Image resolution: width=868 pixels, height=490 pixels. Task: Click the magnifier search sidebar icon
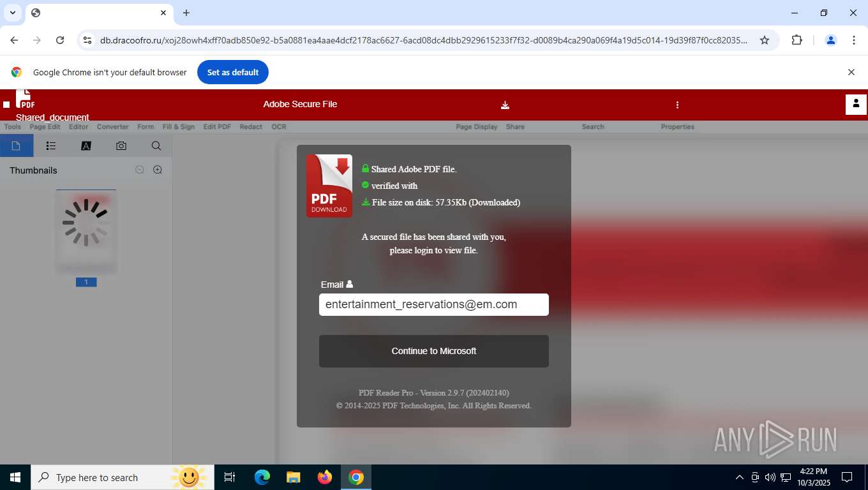pyautogui.click(x=156, y=145)
